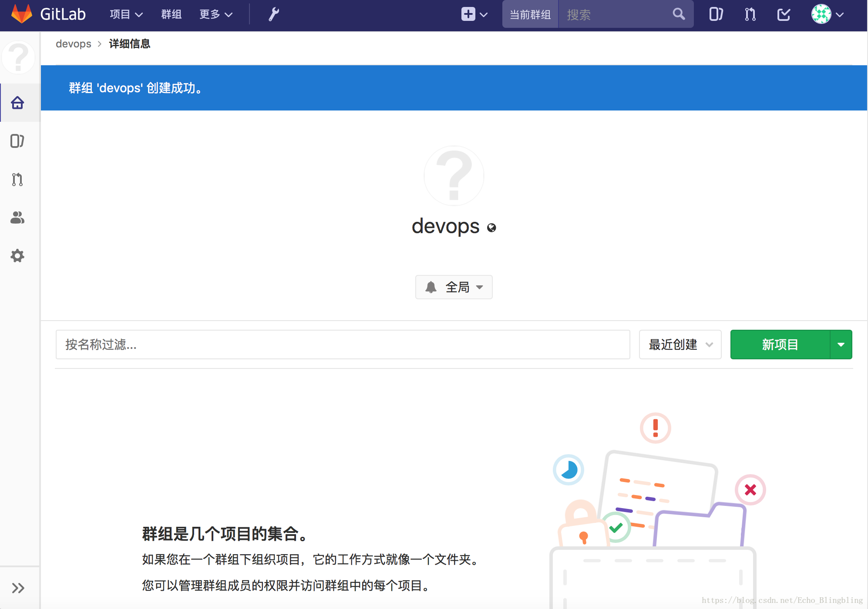Click the 详细信息 breadcrumb item
Screen dimensions: 868x609
130,44
